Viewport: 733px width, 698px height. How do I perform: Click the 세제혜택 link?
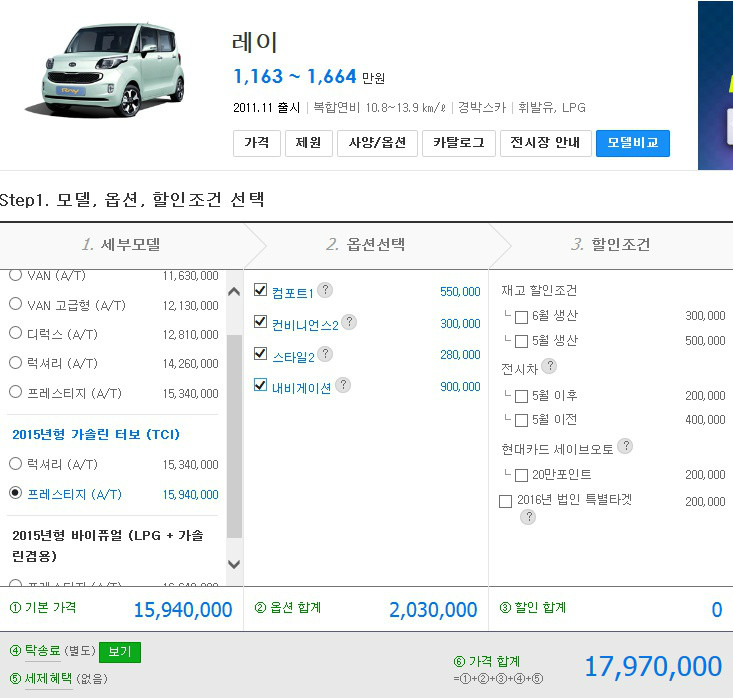(x=49, y=678)
